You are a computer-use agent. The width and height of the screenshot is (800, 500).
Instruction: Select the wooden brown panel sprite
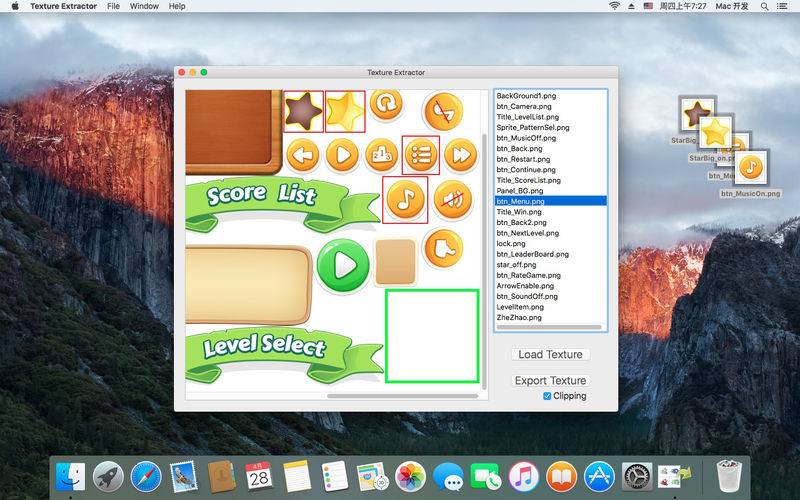(234, 132)
